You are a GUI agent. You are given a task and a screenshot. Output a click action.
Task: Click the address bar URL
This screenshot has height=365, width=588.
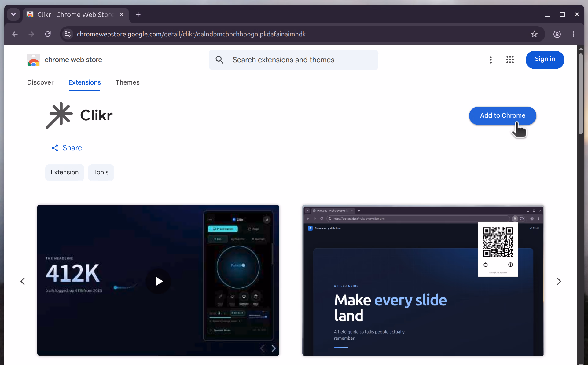[191, 34]
